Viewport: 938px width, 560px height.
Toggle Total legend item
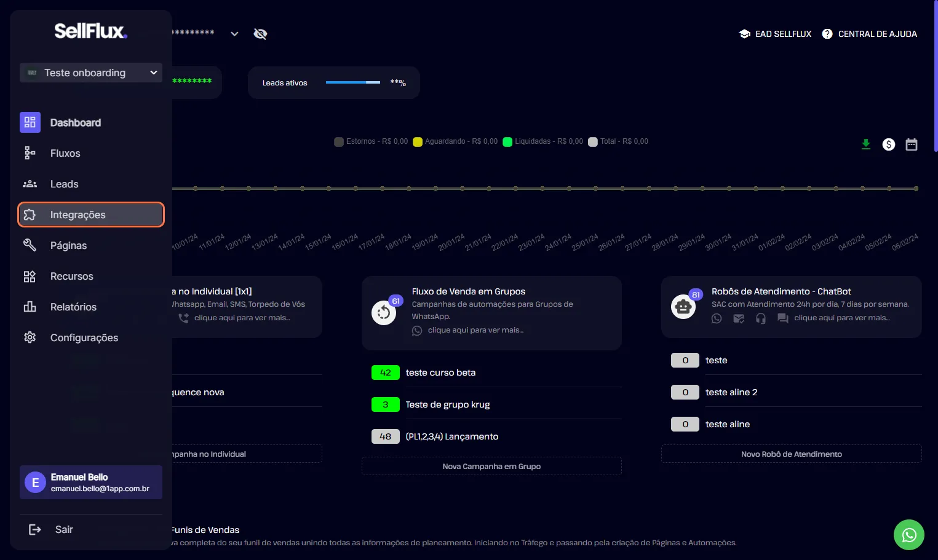pos(618,141)
